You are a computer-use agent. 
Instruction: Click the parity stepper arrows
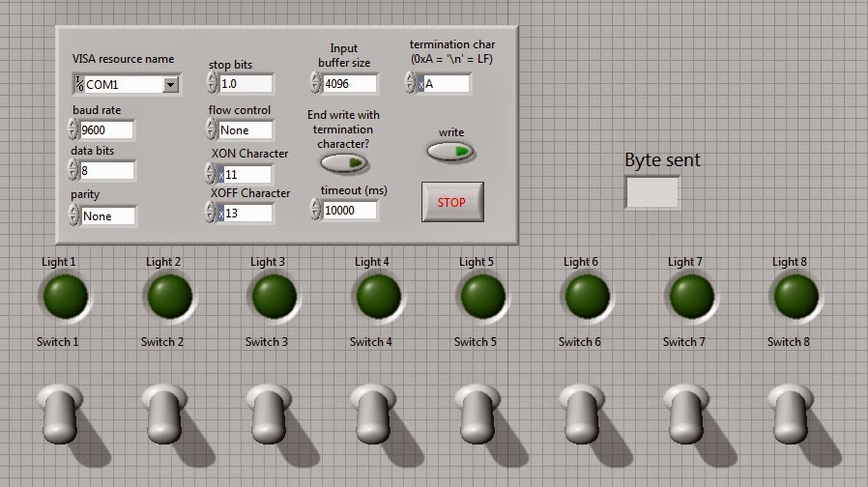[x=73, y=215]
